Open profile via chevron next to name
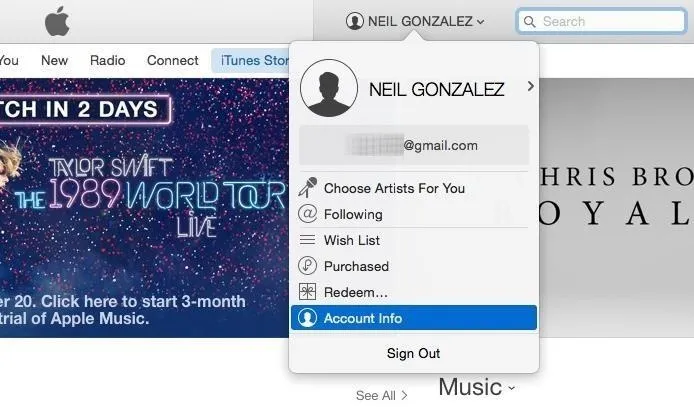This screenshot has width=694, height=407. click(530, 86)
